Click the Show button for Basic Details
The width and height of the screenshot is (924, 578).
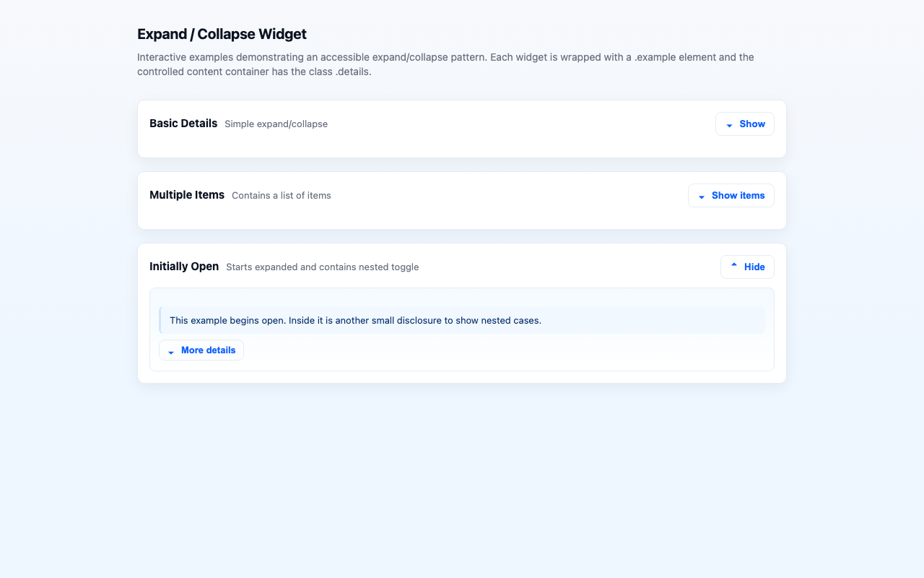[744, 124]
